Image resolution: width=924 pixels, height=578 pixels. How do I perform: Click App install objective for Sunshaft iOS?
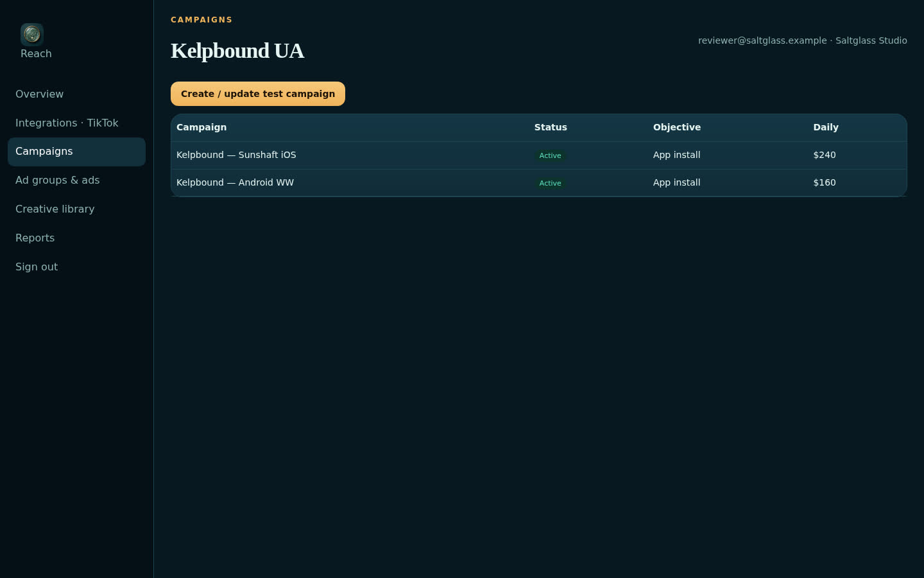click(x=676, y=155)
